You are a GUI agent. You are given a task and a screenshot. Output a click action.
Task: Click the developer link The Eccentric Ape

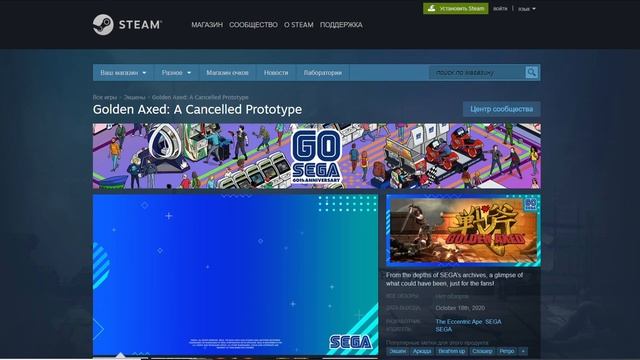(x=459, y=322)
